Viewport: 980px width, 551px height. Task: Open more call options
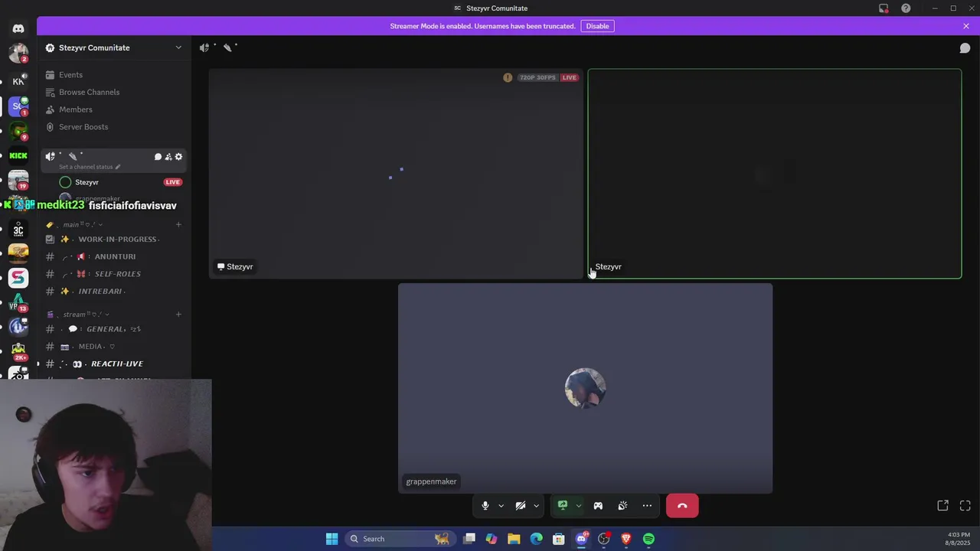pyautogui.click(x=647, y=506)
